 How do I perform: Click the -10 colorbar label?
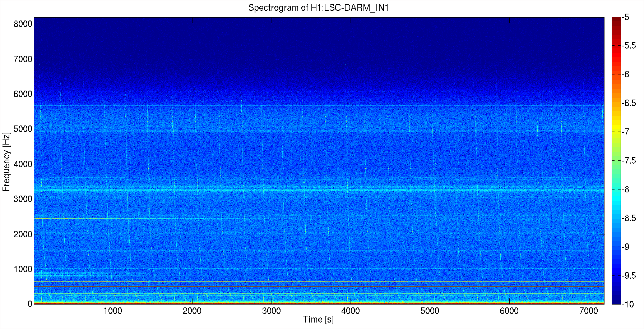[627, 305]
